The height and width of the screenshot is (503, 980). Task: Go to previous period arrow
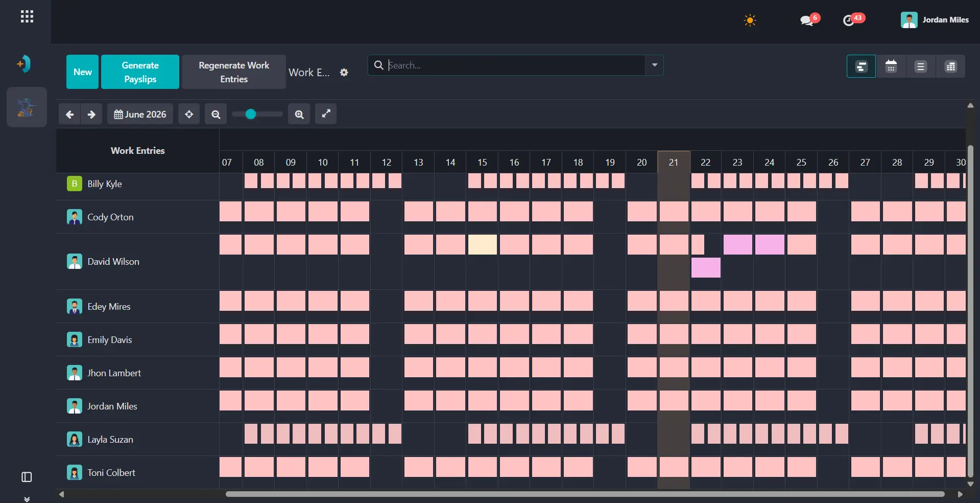[69, 114]
